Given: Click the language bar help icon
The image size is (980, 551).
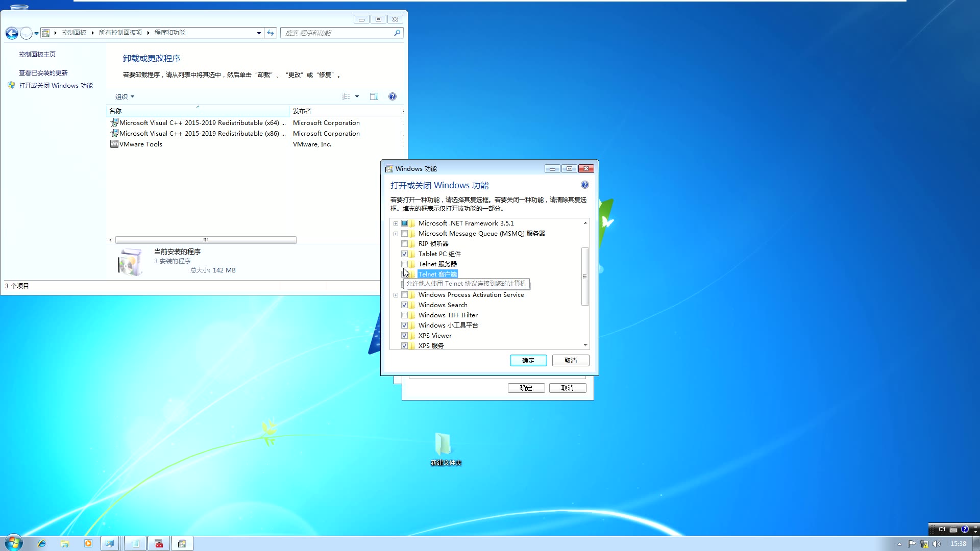Looking at the screenshot, I should pos(965,530).
